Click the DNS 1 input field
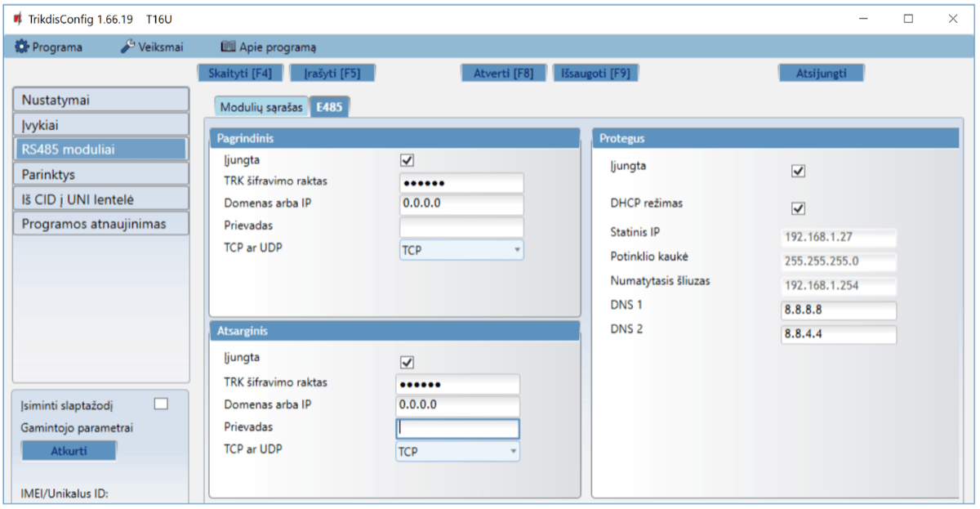Screen dimensions: 980x509 (x=839, y=310)
